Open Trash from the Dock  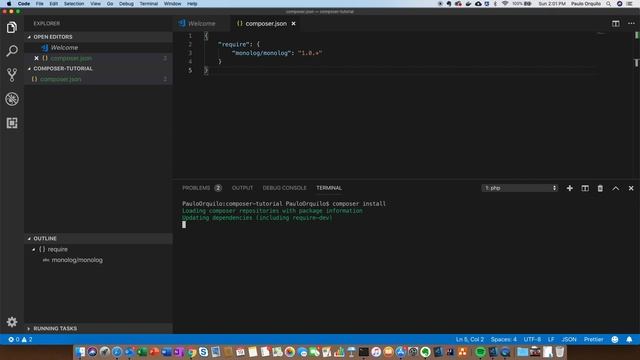pos(560,352)
